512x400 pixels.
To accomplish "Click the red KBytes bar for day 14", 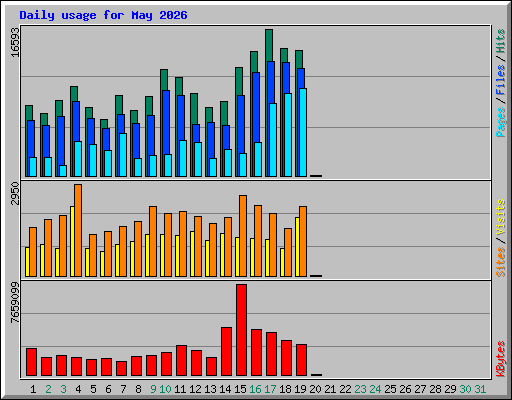I will 226,352.
